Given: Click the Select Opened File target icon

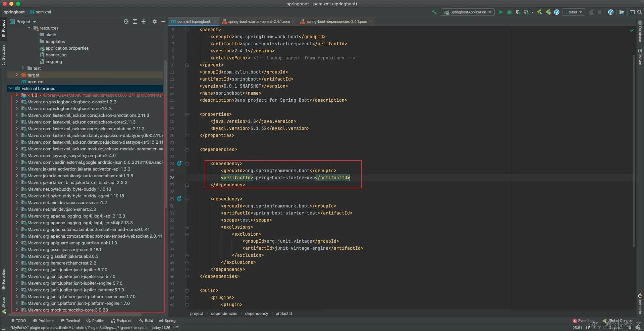Looking at the screenshot, I should (126, 21).
